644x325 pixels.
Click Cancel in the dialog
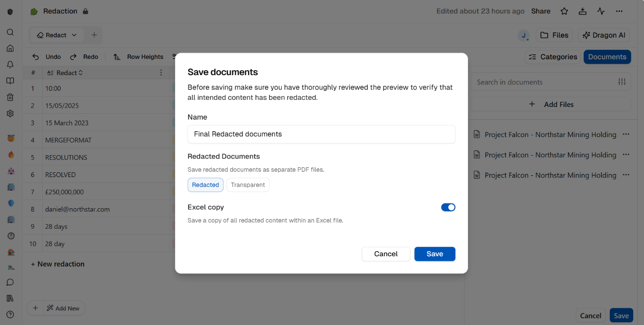tap(386, 254)
